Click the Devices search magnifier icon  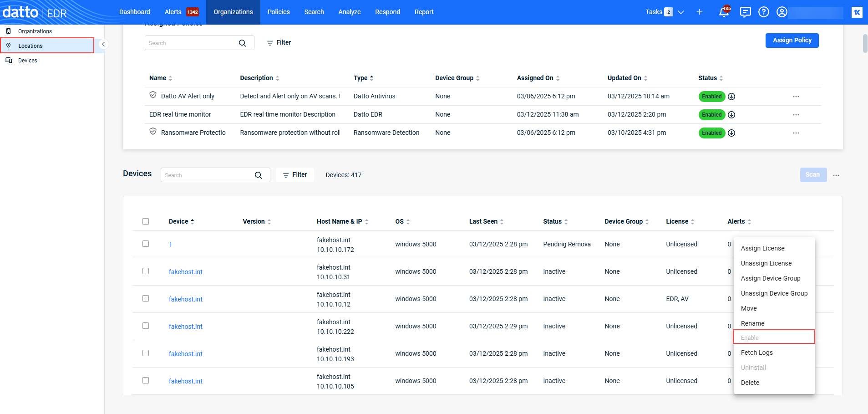click(x=259, y=175)
